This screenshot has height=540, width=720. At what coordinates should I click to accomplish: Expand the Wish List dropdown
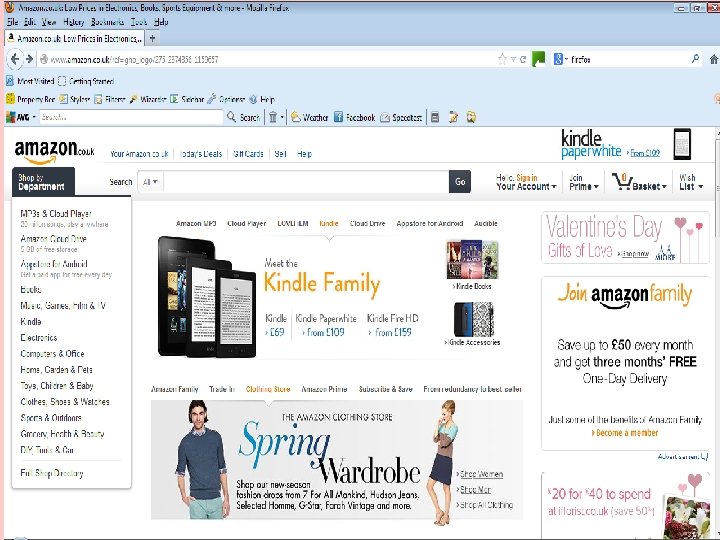coord(691,182)
